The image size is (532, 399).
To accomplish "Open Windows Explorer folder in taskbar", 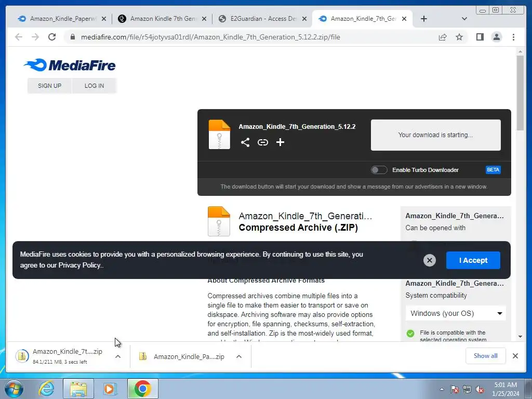I will 78,389.
